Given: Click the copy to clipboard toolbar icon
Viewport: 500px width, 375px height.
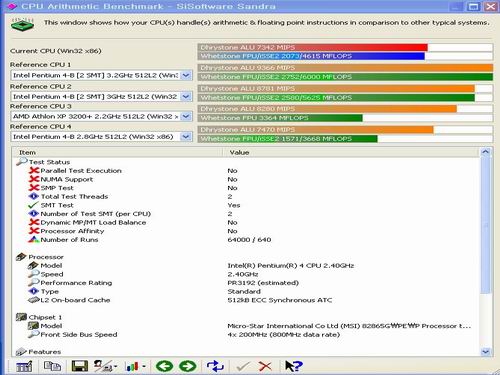Looking at the screenshot, I should 52,366.
